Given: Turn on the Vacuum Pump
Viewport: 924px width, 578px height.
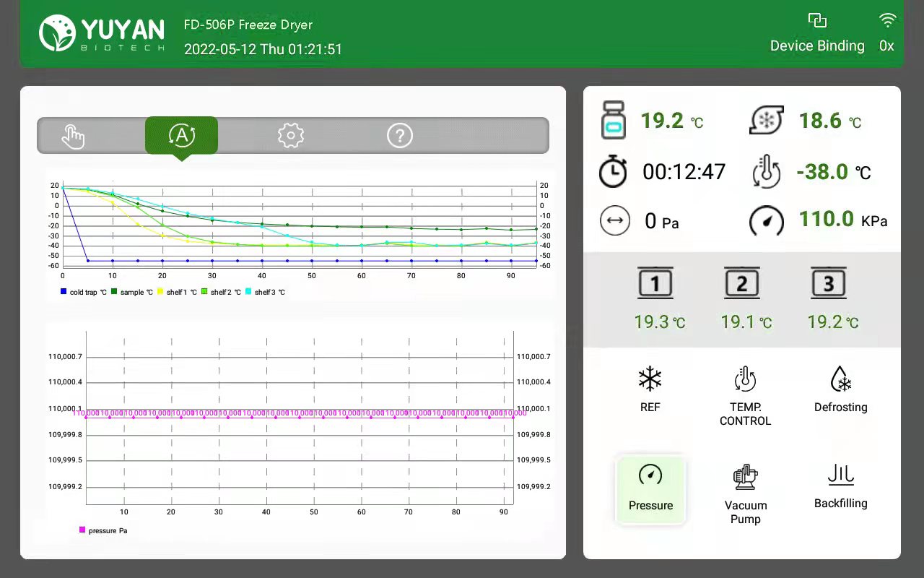Looking at the screenshot, I should [745, 478].
